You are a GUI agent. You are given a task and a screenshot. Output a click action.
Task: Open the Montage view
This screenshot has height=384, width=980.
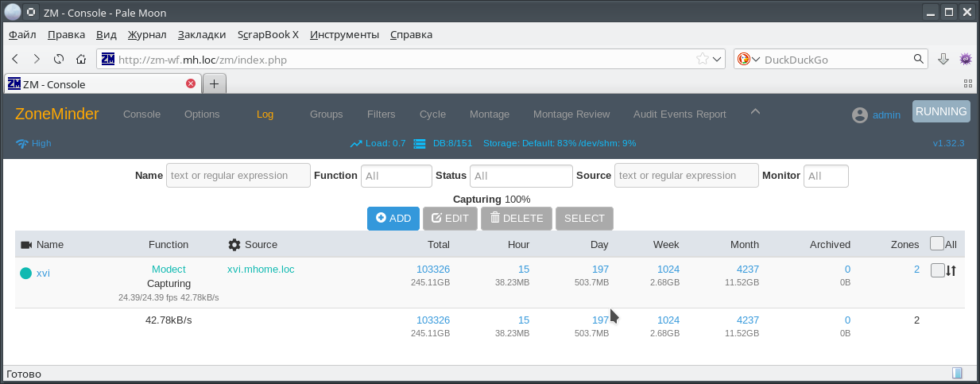point(490,114)
